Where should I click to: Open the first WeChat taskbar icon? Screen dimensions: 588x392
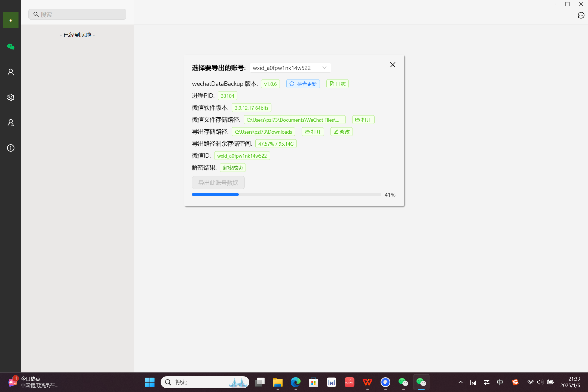coord(403,382)
